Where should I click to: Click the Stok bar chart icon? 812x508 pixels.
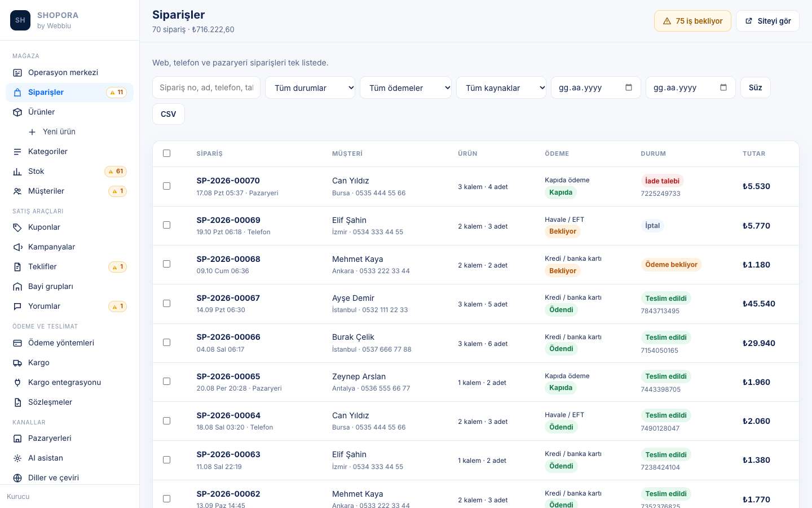point(17,172)
